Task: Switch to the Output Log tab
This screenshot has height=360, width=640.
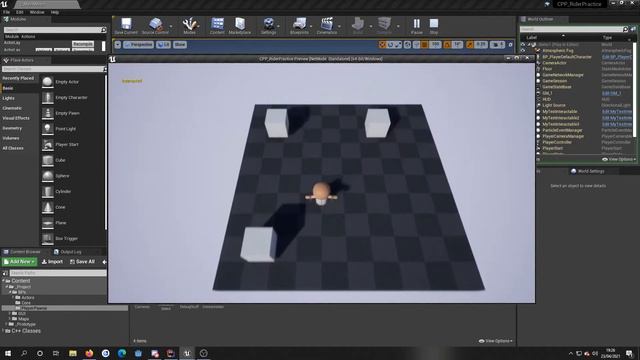Action: [68, 252]
